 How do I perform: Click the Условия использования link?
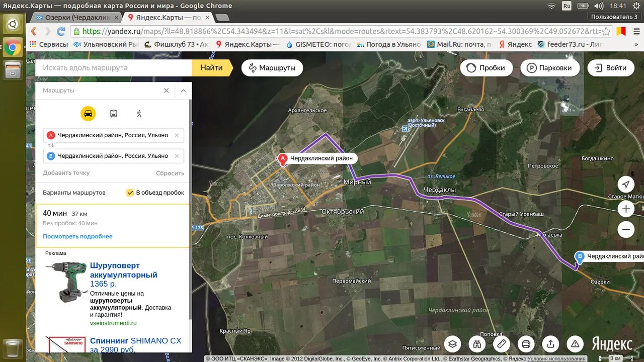tap(556, 358)
